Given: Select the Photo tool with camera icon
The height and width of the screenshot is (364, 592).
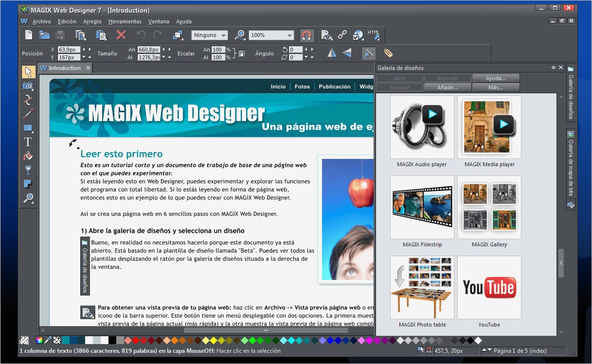Looking at the screenshot, I should (x=28, y=86).
